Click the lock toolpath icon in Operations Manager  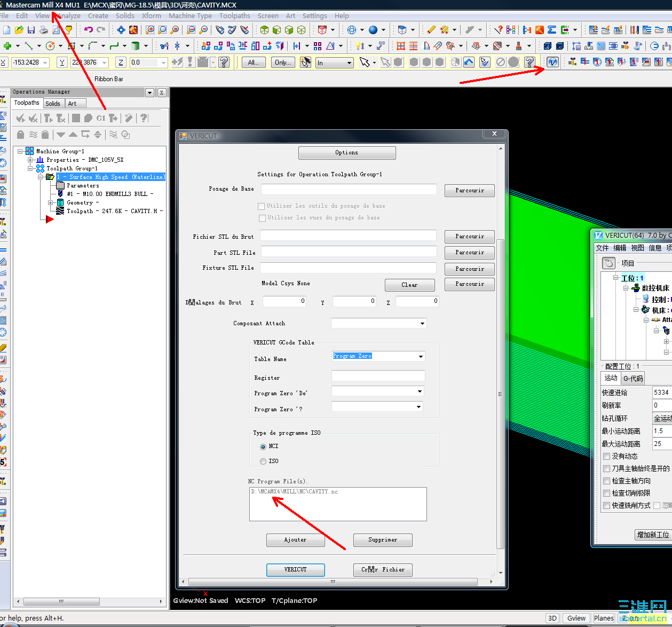tap(20, 135)
